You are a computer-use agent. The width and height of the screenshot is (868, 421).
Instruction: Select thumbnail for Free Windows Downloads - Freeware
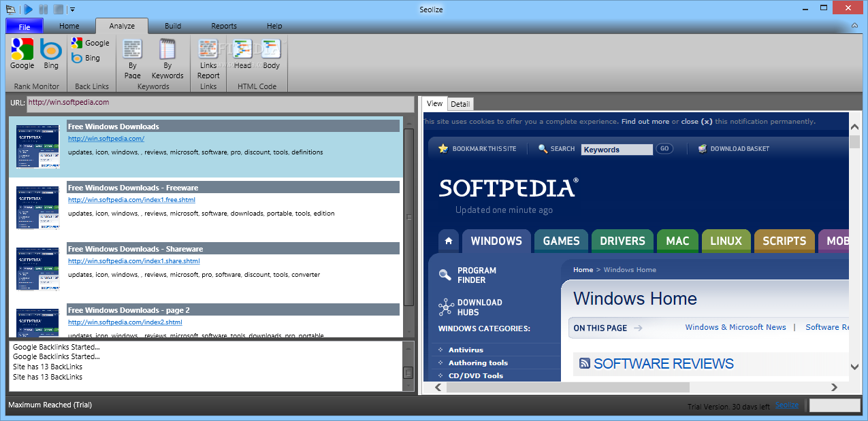38,207
